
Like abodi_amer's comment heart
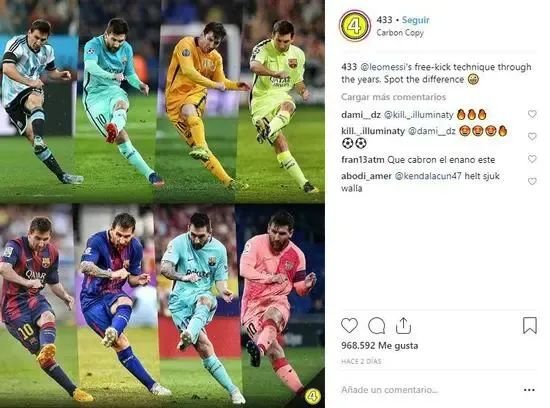[x=532, y=181]
